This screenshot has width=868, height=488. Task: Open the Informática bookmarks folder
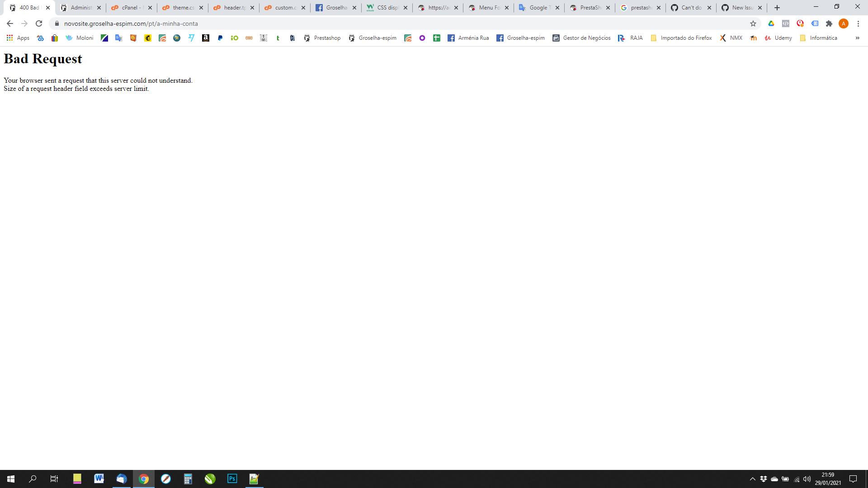pos(818,38)
